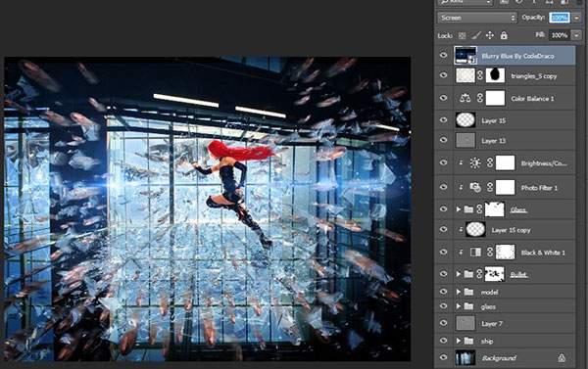Select the Color Balance 1 scales adjustment icon
This screenshot has height=369, width=588.
tap(465, 98)
